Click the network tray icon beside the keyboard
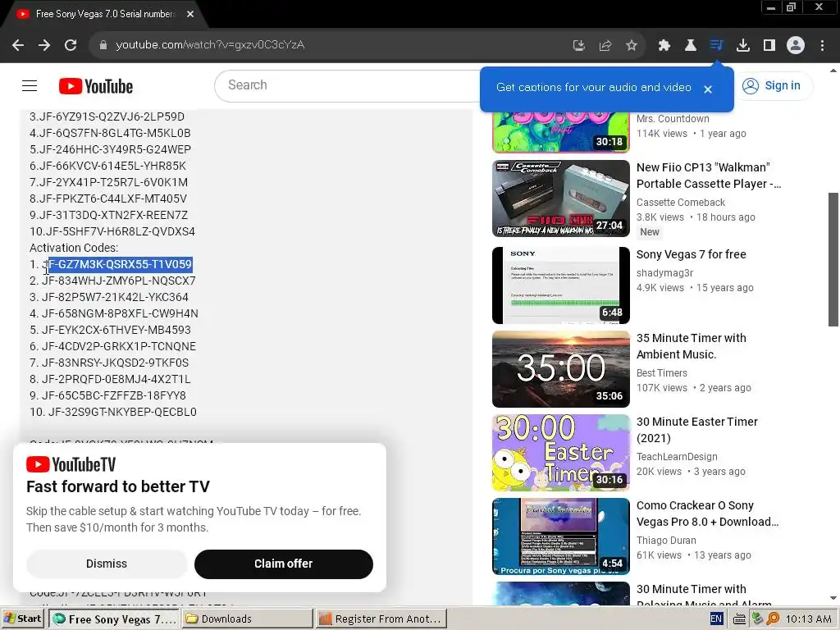Image resolution: width=840 pixels, height=630 pixels. pyautogui.click(x=757, y=619)
